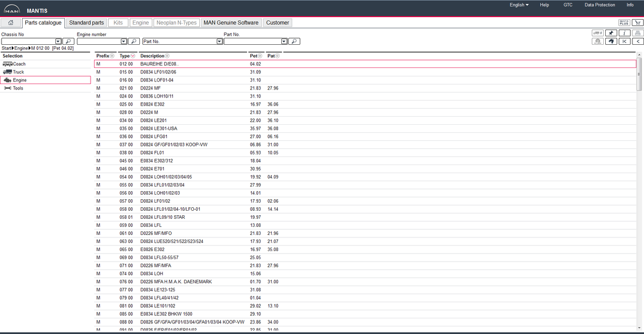The width and height of the screenshot is (644, 334).
Task: Jump to first level with |< button
Action: (624, 41)
